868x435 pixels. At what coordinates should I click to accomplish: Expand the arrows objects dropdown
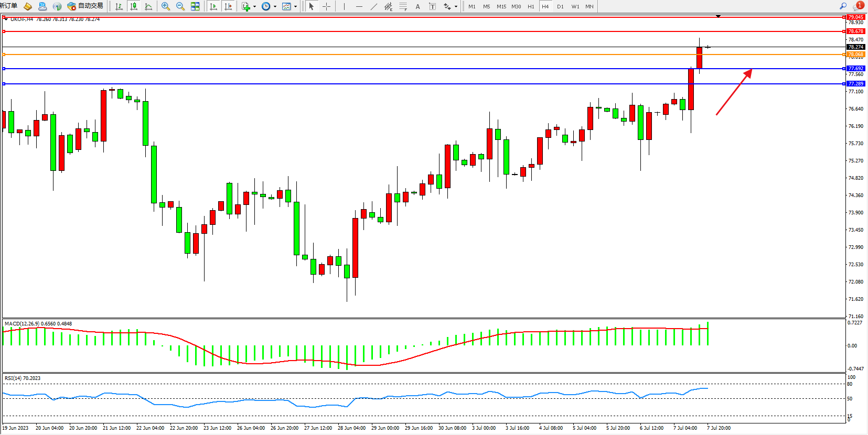[456, 7]
